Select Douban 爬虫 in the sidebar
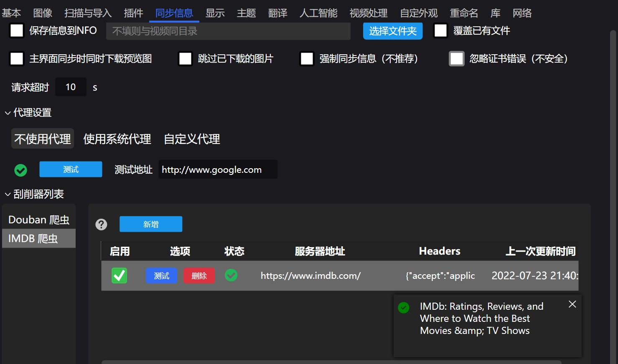Screen dimensions: 618x364 coord(38,219)
